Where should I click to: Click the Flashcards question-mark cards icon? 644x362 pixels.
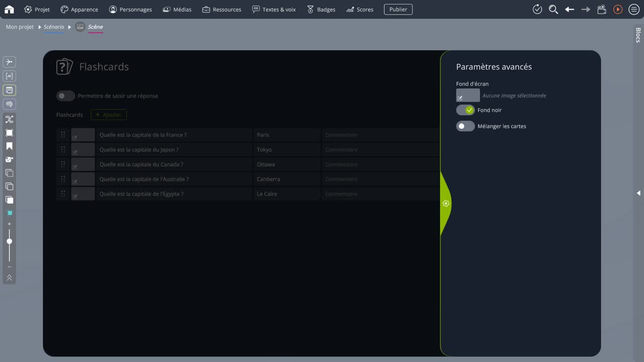(64, 67)
